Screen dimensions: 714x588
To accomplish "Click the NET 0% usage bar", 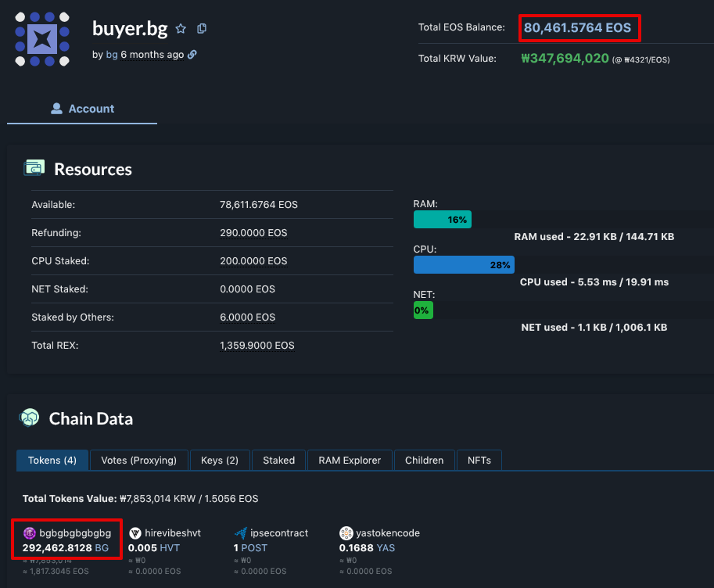I will click(423, 310).
